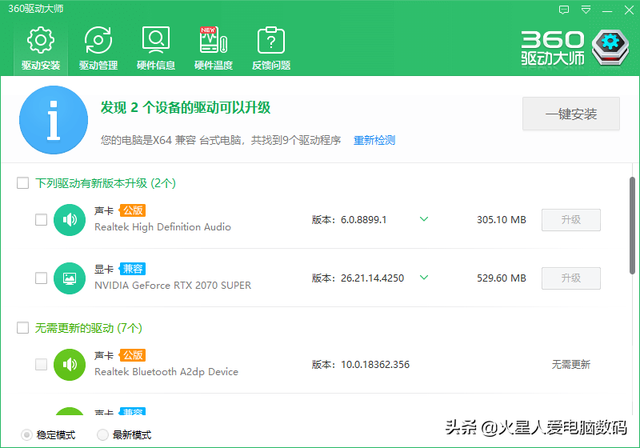Check the 无需更新的驱动 group checkbox

[23, 328]
